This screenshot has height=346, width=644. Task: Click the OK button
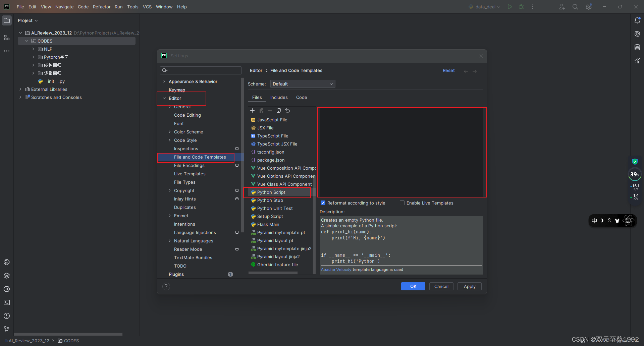(413, 286)
